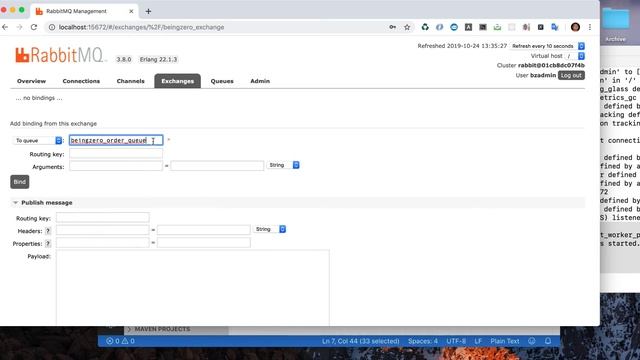Screen dimensions: 640x360
Task: Open the Chrome three-dot menu
Action: pos(590,27)
